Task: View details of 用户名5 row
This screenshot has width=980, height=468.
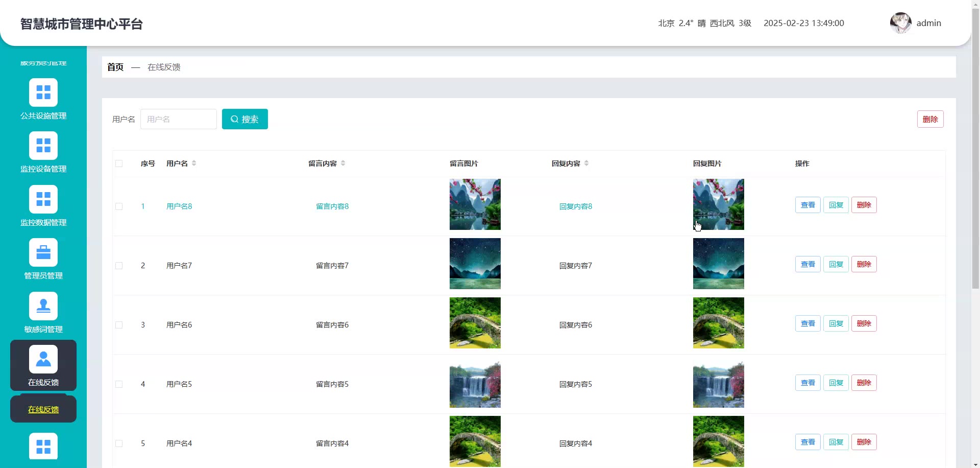Action: (807, 383)
